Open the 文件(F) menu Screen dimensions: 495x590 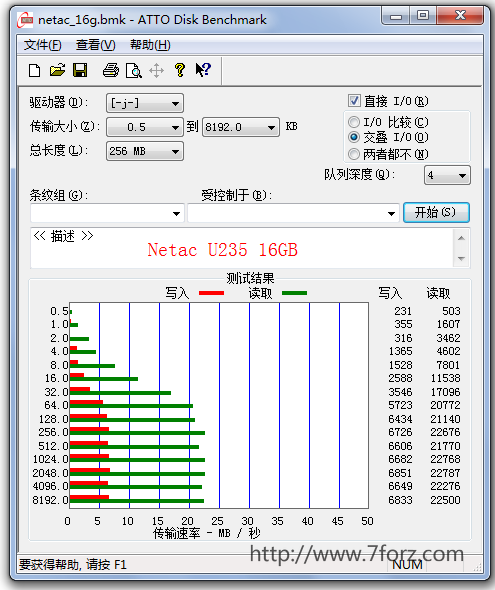[x=43, y=45]
